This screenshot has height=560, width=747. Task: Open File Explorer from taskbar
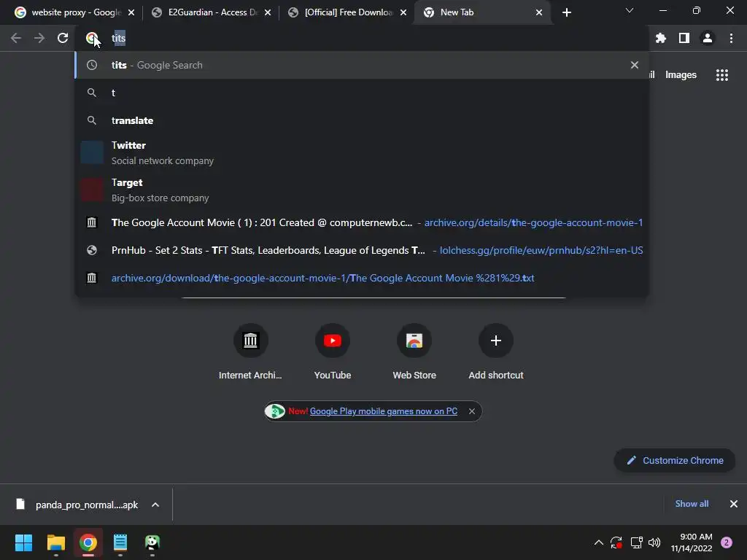pyautogui.click(x=55, y=542)
